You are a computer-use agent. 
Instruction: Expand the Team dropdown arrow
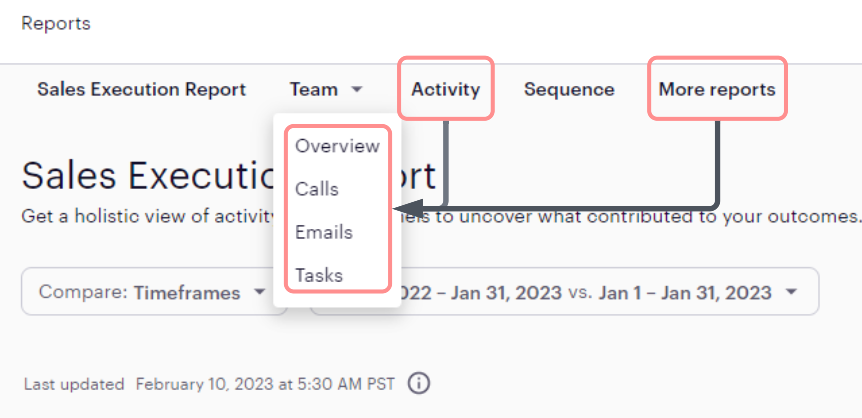[357, 89]
